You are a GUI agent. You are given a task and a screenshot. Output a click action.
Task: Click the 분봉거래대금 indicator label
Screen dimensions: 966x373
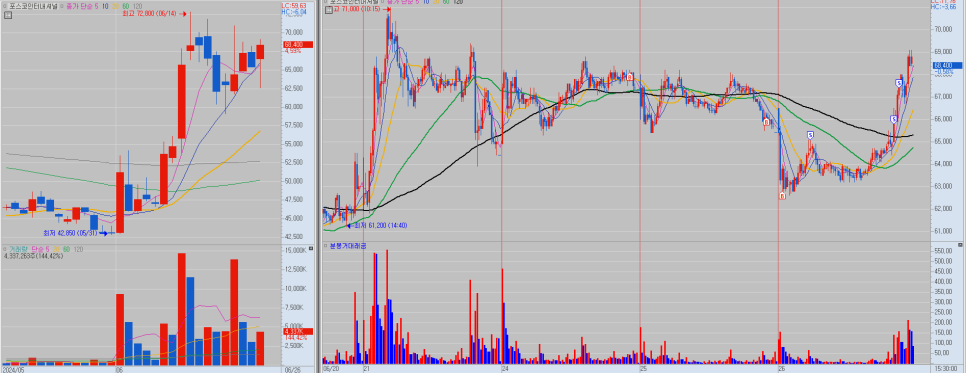point(347,245)
